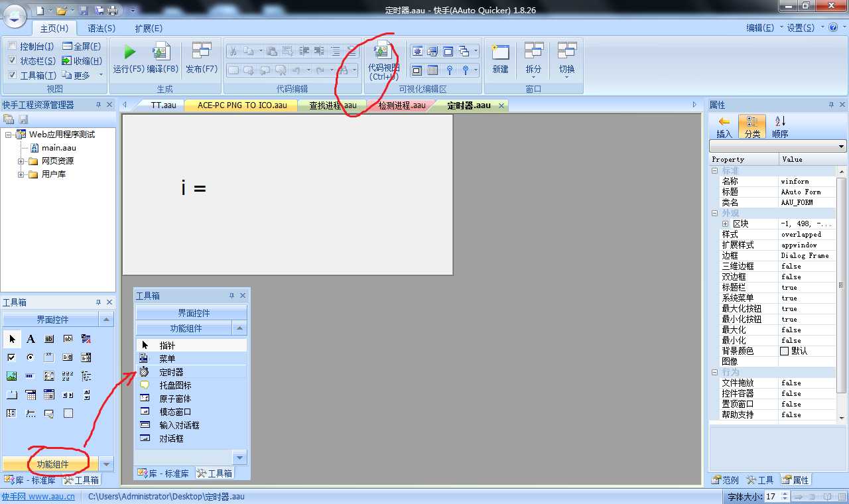Open the 快手网 www.aau.cn link

coord(38,496)
